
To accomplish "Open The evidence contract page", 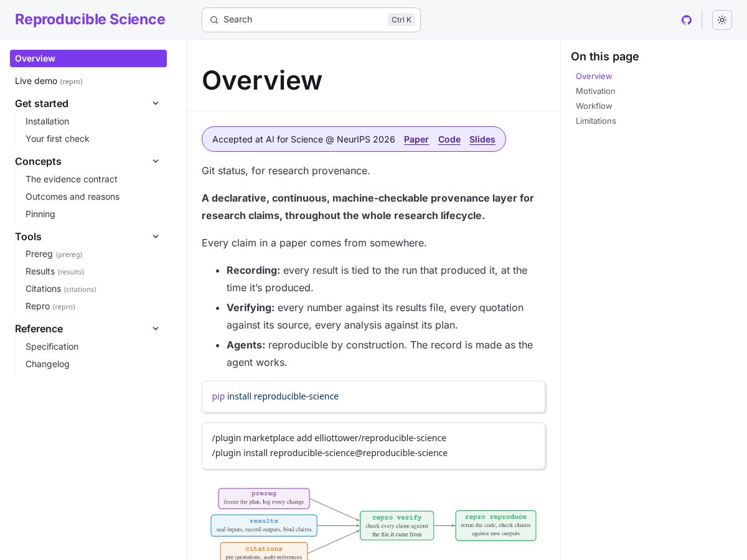I will click(72, 179).
